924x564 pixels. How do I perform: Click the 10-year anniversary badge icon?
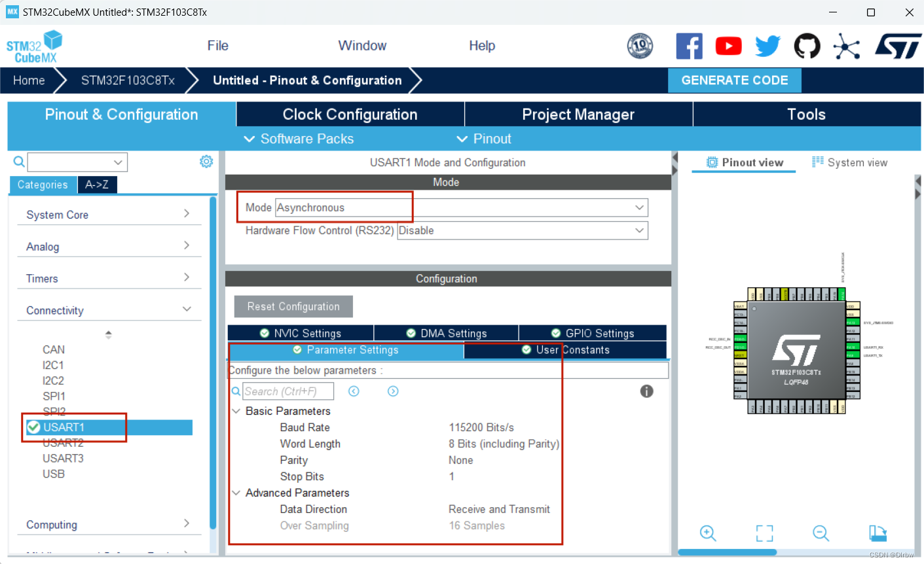[640, 46]
